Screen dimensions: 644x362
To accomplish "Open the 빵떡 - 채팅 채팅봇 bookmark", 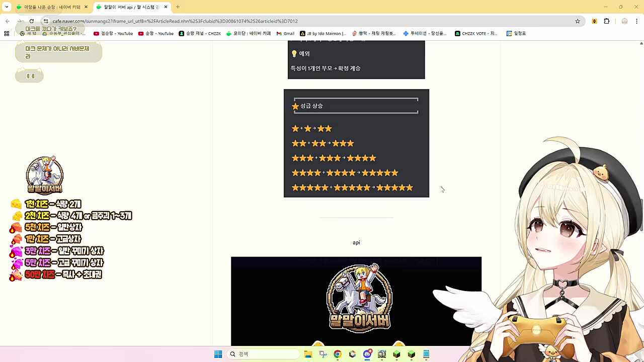I will tap(374, 34).
